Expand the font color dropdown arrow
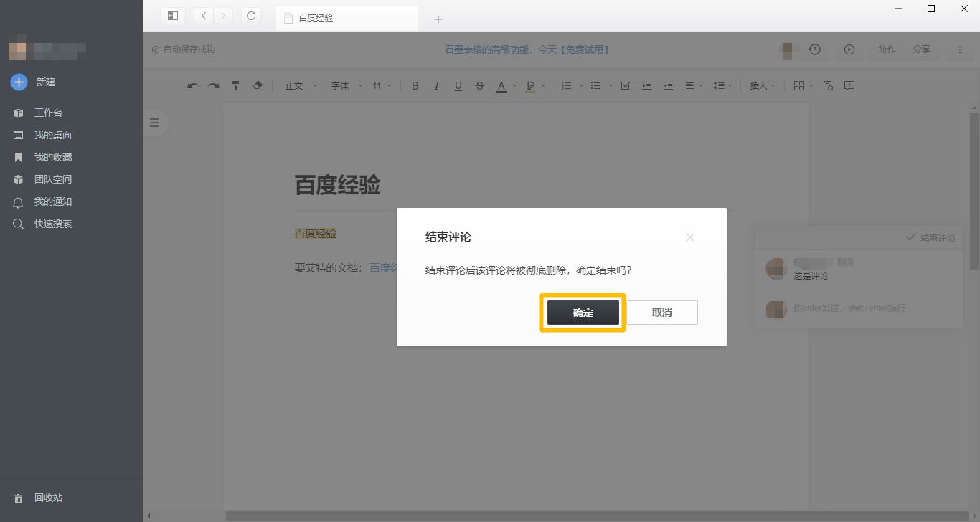Viewport: 980px width, 522px height. click(514, 86)
